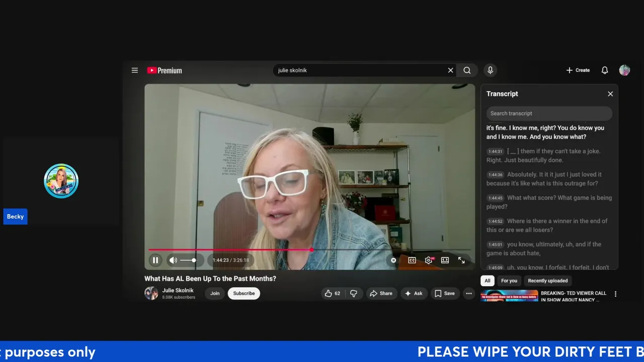Open options for the BREAKING recommended video
Image resolution: width=644 pixels, height=362 pixels.
click(x=615, y=294)
